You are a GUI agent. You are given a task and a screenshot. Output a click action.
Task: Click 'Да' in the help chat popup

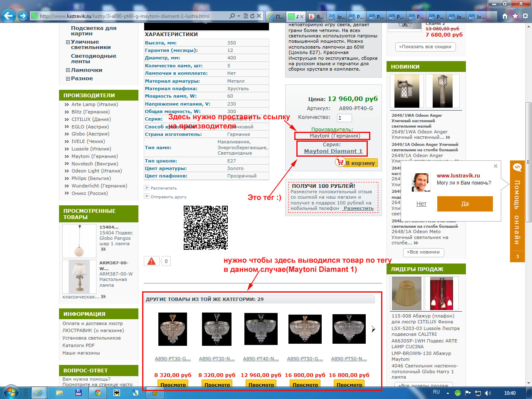coord(465,204)
